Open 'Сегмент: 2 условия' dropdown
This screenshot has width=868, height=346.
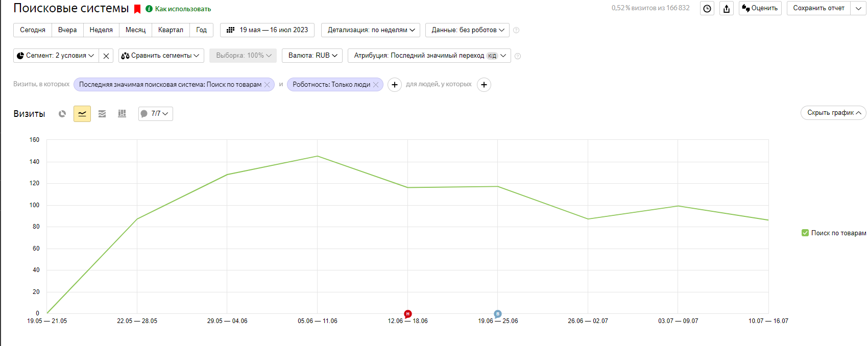coord(56,56)
